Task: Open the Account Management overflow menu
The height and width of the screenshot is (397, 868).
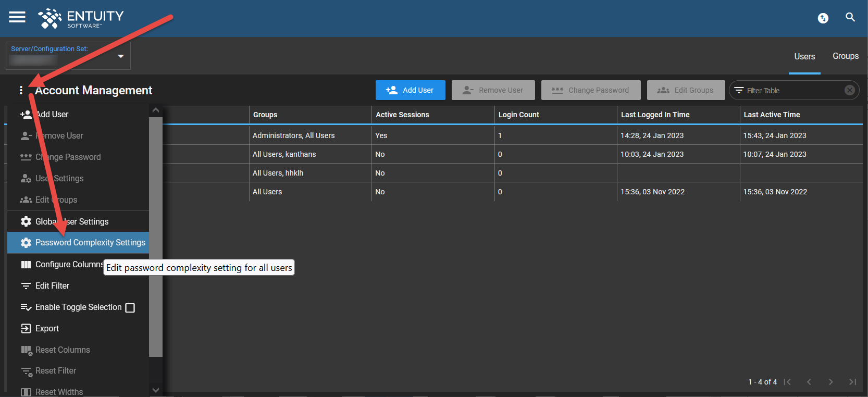Action: (x=21, y=90)
